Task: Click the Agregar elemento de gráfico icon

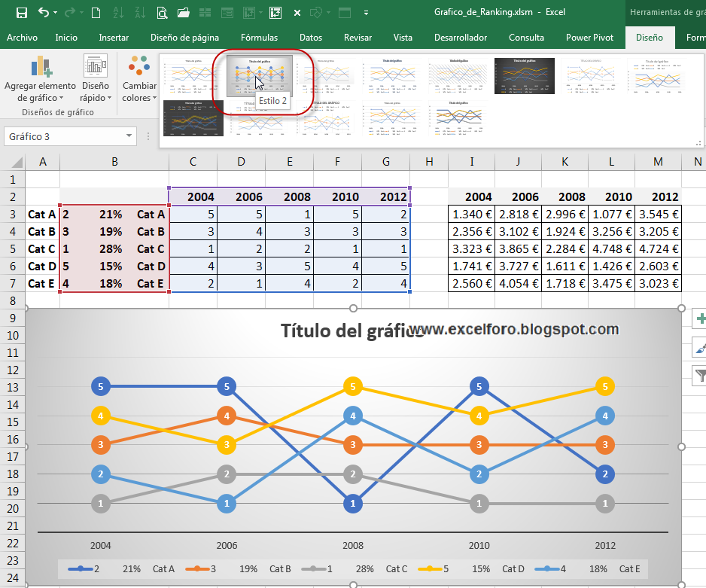Action: pyautogui.click(x=40, y=66)
